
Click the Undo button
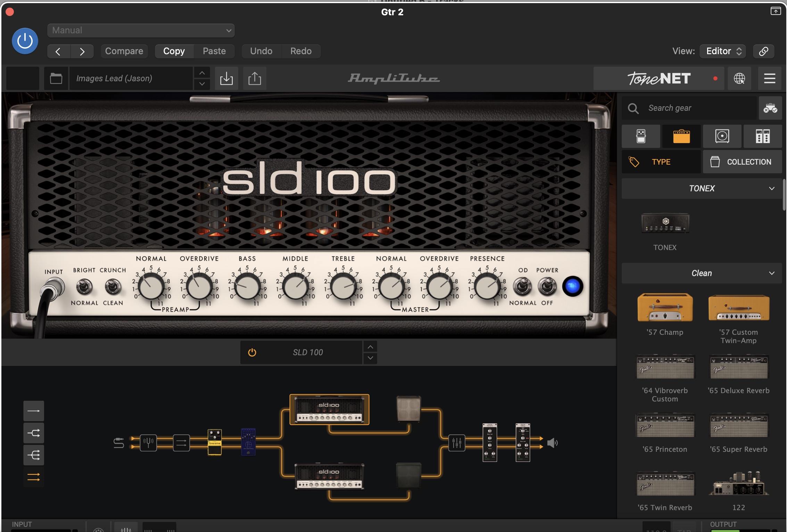click(x=261, y=51)
